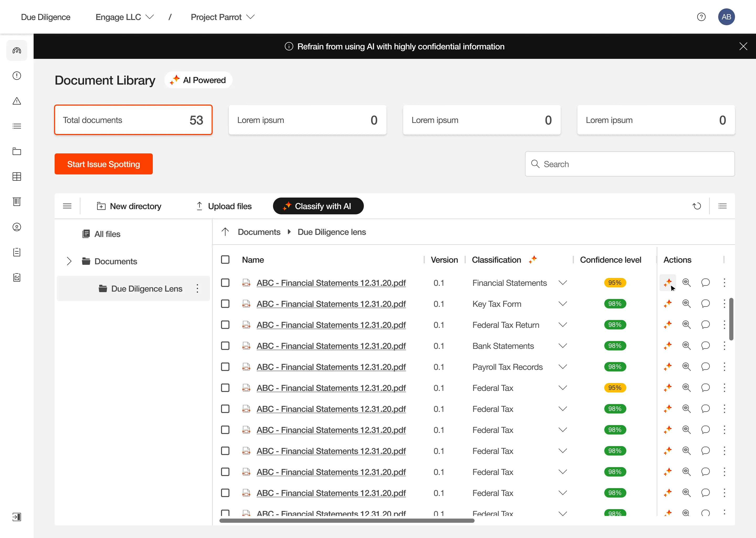Open comment icon on Payroll Tax Records row
This screenshot has height=538, width=756.
tap(705, 367)
